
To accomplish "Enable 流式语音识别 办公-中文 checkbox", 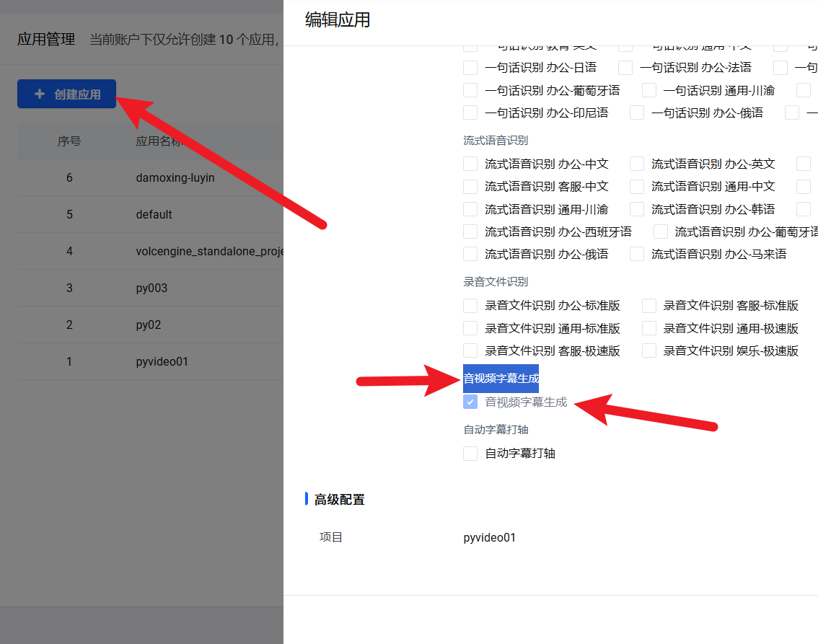I will pyautogui.click(x=470, y=164).
